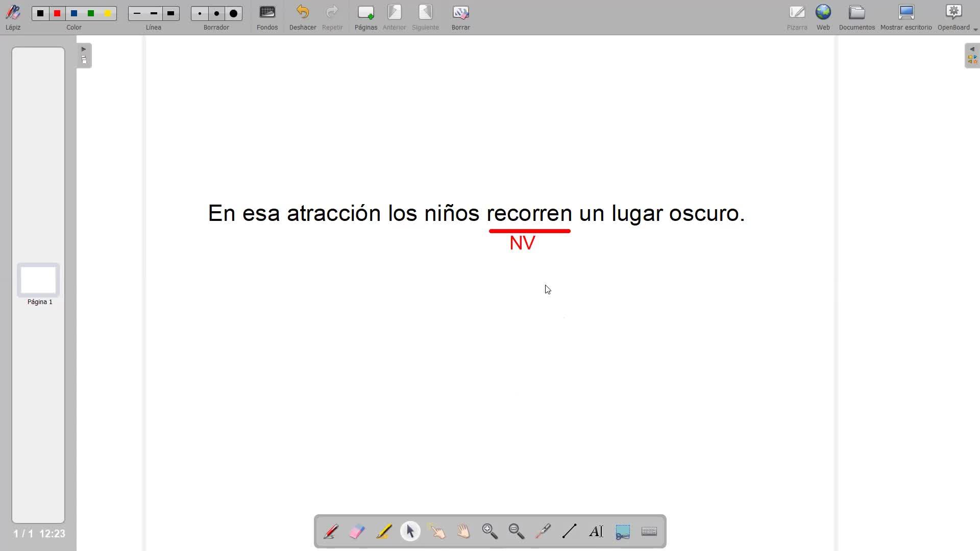The image size is (980, 551).
Task: Select the eraser tool in bottom palette
Action: coord(357,532)
